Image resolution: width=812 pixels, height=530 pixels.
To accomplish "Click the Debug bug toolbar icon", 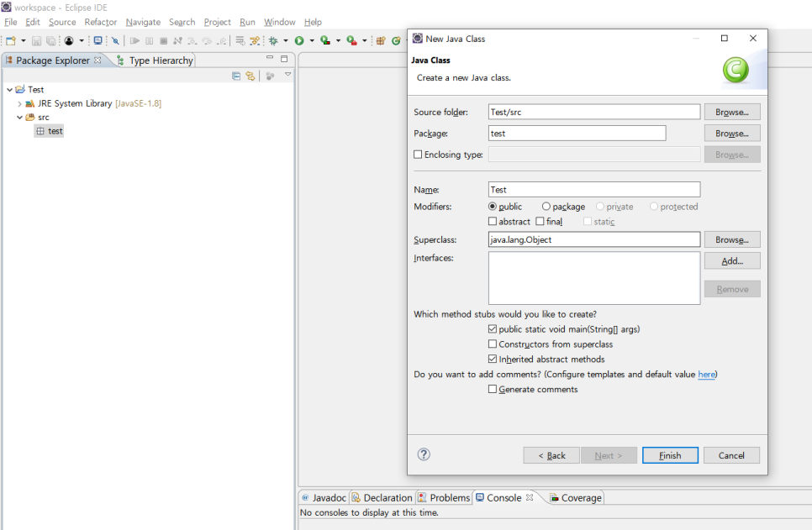I will [273, 41].
